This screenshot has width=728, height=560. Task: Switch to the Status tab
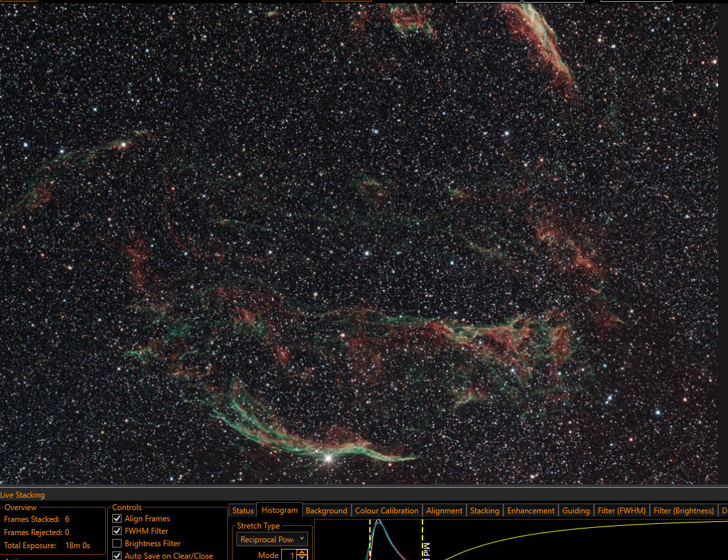pos(243,510)
